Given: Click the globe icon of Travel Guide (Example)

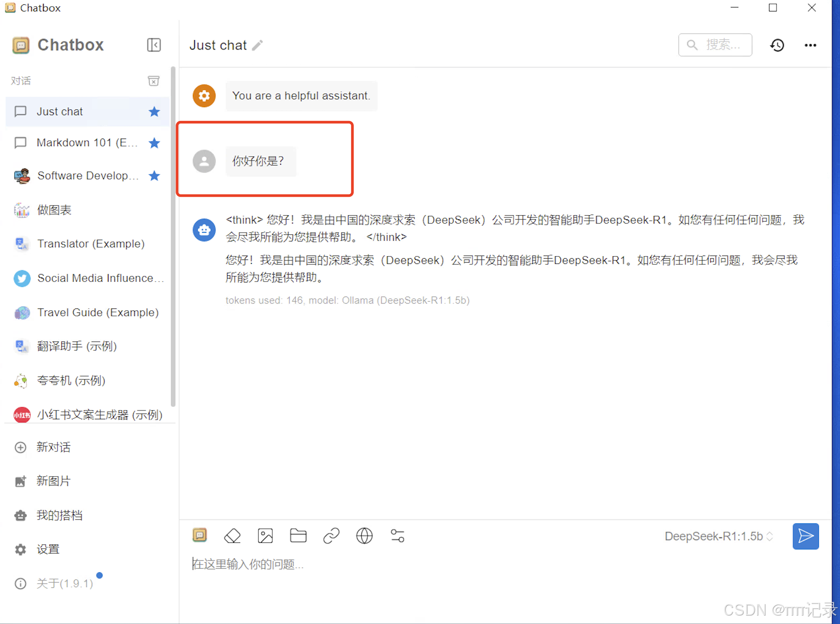Looking at the screenshot, I should point(22,312).
